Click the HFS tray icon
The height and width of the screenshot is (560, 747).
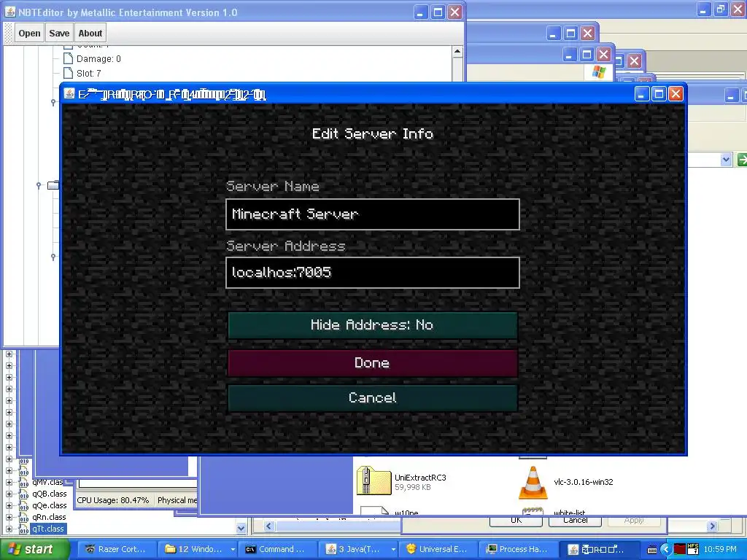tap(693, 549)
